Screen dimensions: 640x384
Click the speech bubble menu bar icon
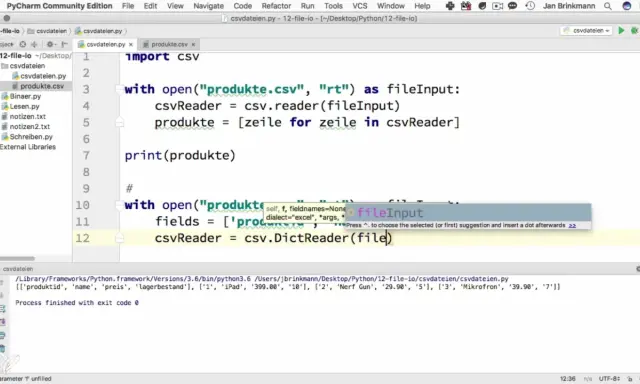pyautogui.click(x=513, y=6)
